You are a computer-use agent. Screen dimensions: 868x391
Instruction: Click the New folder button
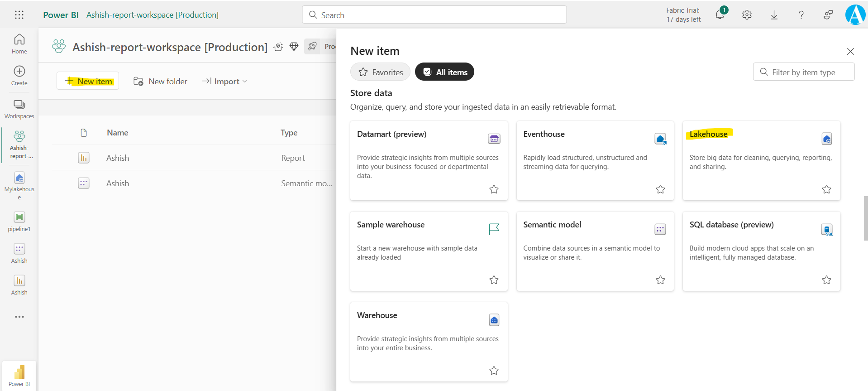click(x=160, y=82)
